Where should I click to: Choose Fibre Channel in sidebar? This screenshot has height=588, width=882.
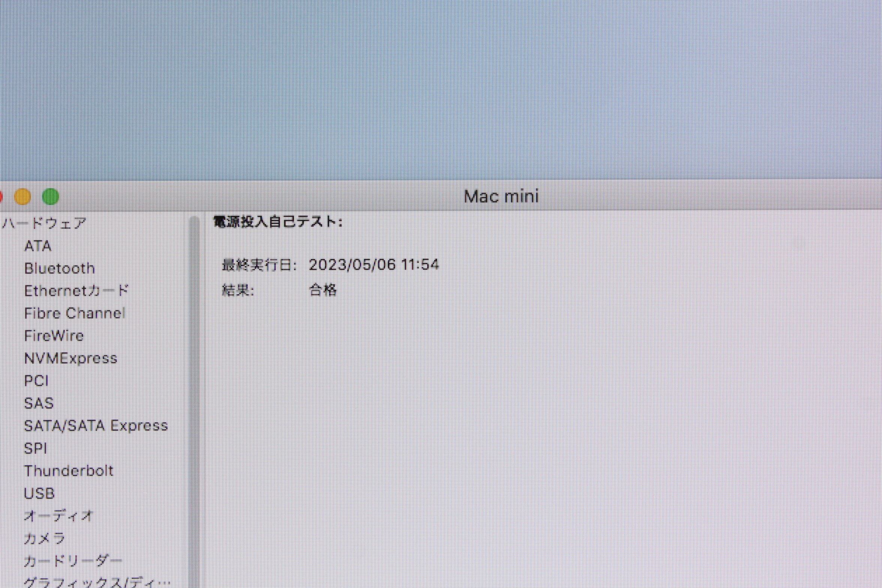pyautogui.click(x=74, y=313)
